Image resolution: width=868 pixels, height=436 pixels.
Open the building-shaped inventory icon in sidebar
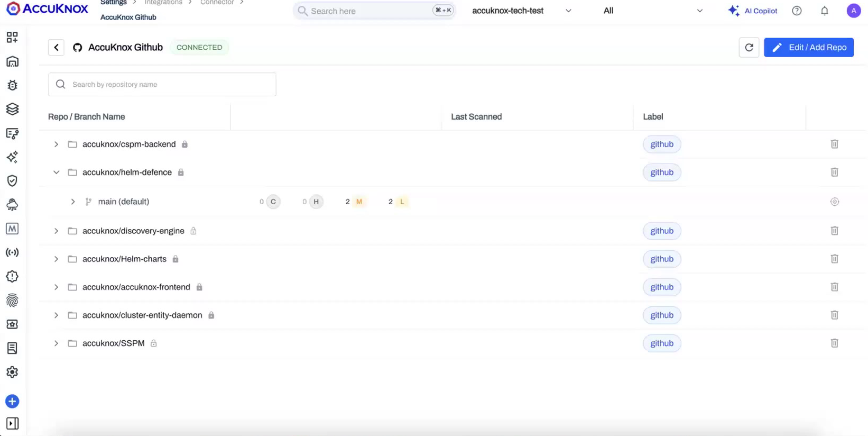pyautogui.click(x=12, y=61)
